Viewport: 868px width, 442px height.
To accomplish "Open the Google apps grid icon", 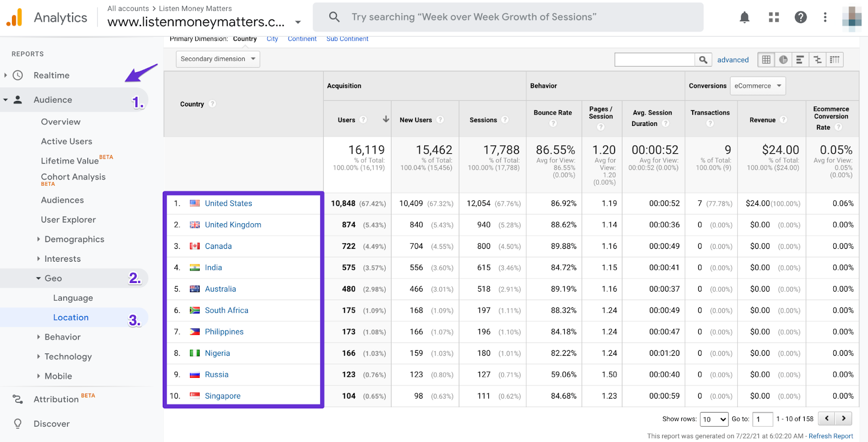I will click(x=774, y=17).
